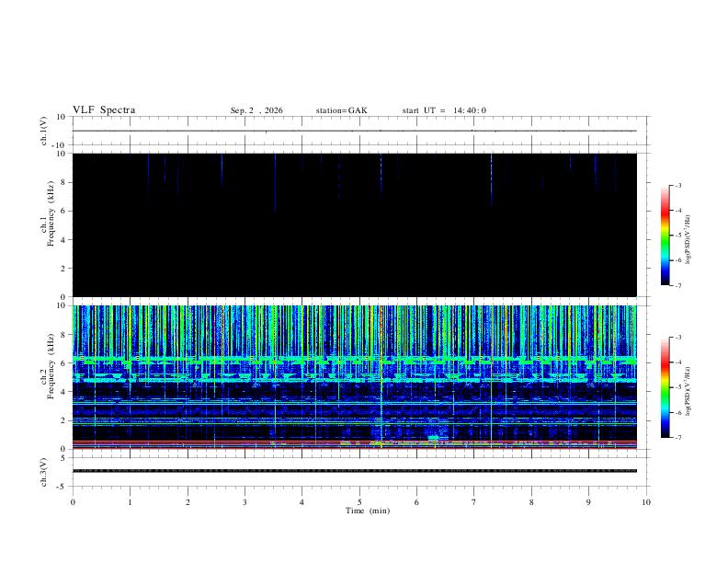Click the ch.2 lower color scale bar
The image size is (728, 563).
665,387
